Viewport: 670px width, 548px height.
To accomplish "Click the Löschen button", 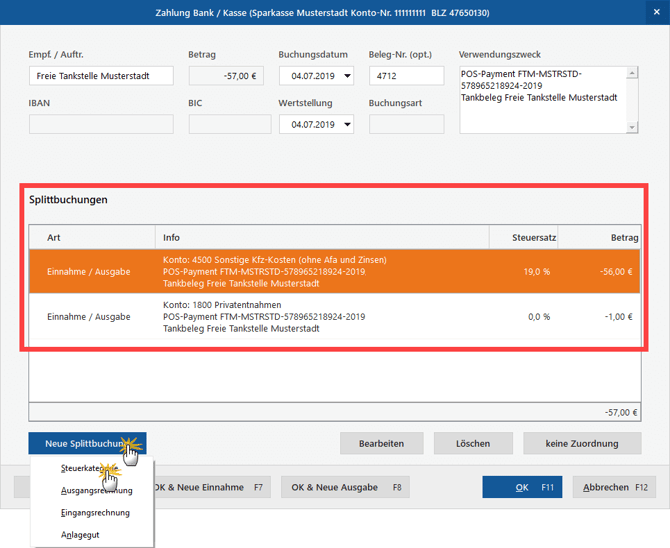I will [x=471, y=443].
